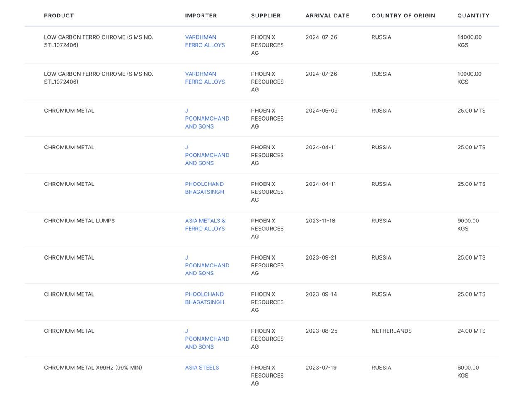
Task: Open Vardhman Ferro Alloys link for 10000.00 KGS shipment
Action: click(205, 78)
